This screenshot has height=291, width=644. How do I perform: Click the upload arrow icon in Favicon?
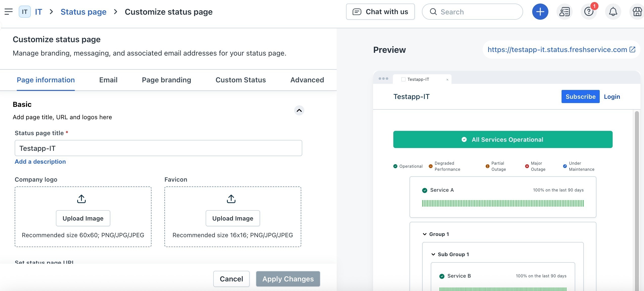[231, 199]
